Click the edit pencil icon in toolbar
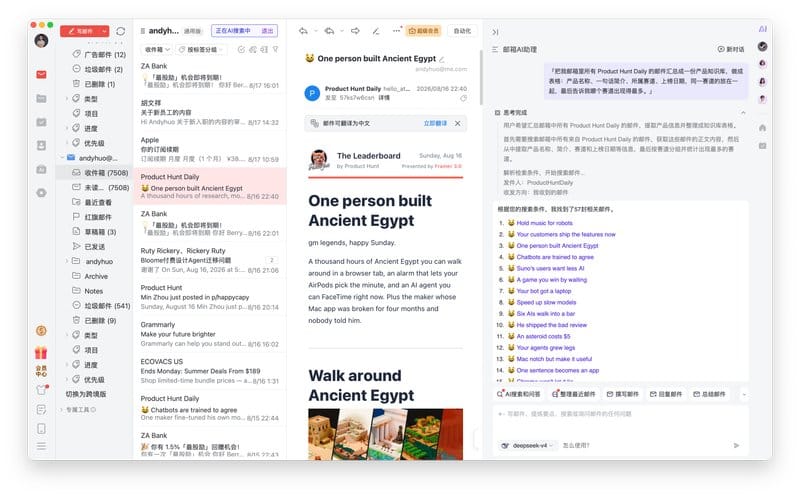This screenshot has height=497, width=800. 376,31
